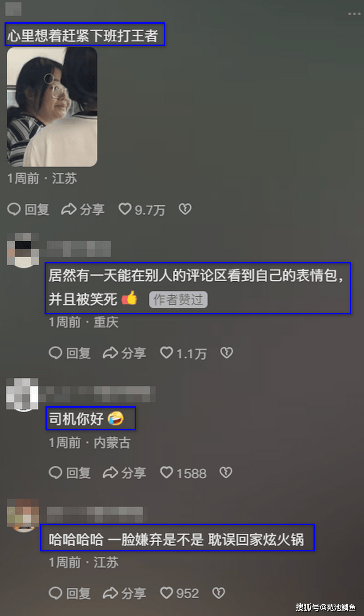
Task: Open the 内蒙古 commenter's avatar
Action: point(23,394)
